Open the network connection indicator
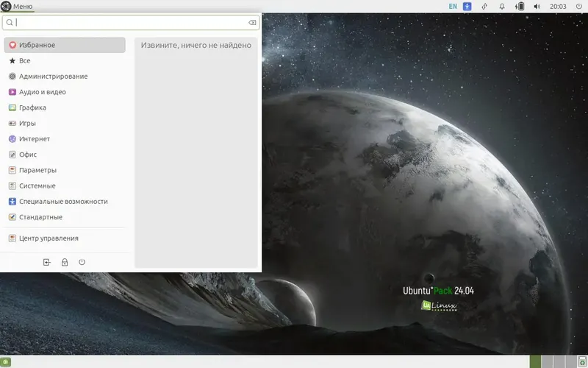This screenshot has height=368, width=588. pyautogui.click(x=484, y=7)
